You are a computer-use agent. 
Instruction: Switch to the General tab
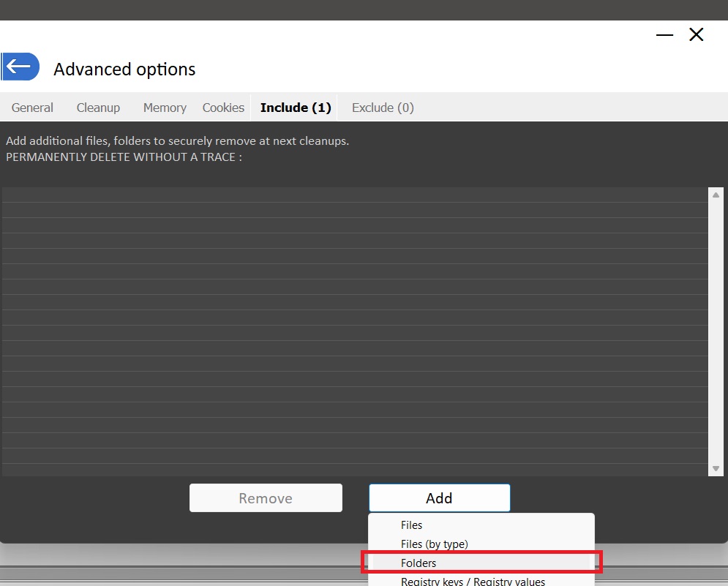tap(32, 108)
